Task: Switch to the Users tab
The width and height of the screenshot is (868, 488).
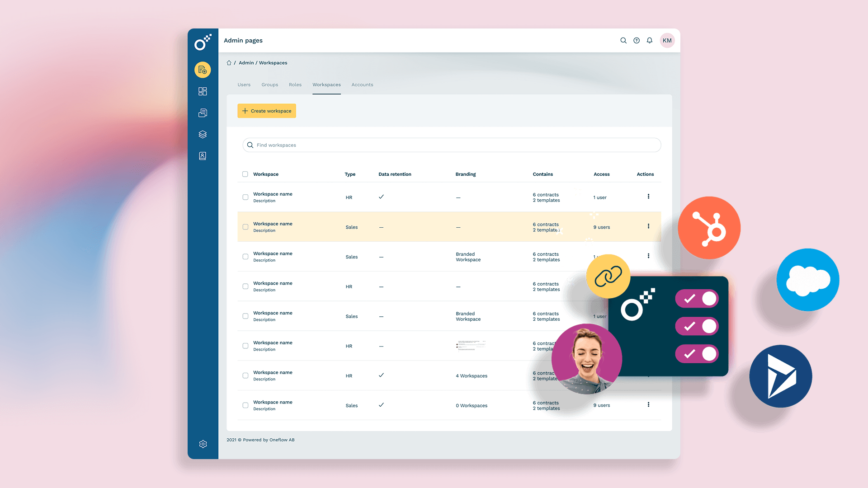Action: [x=244, y=84]
